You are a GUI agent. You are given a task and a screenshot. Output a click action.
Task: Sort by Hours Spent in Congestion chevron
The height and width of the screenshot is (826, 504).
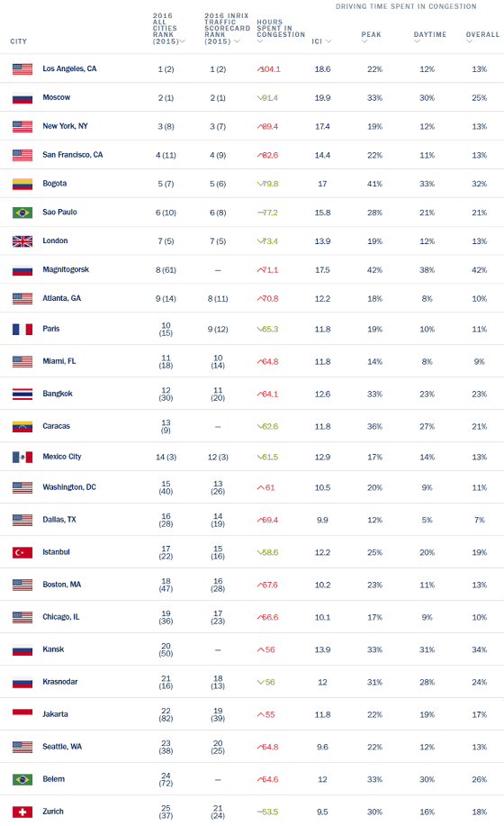[260, 41]
